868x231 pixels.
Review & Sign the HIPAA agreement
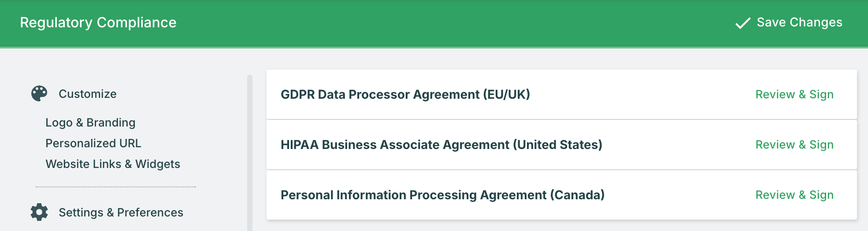[794, 145]
